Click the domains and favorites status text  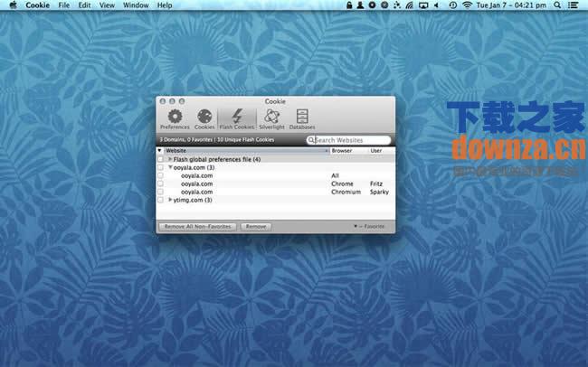(x=217, y=140)
